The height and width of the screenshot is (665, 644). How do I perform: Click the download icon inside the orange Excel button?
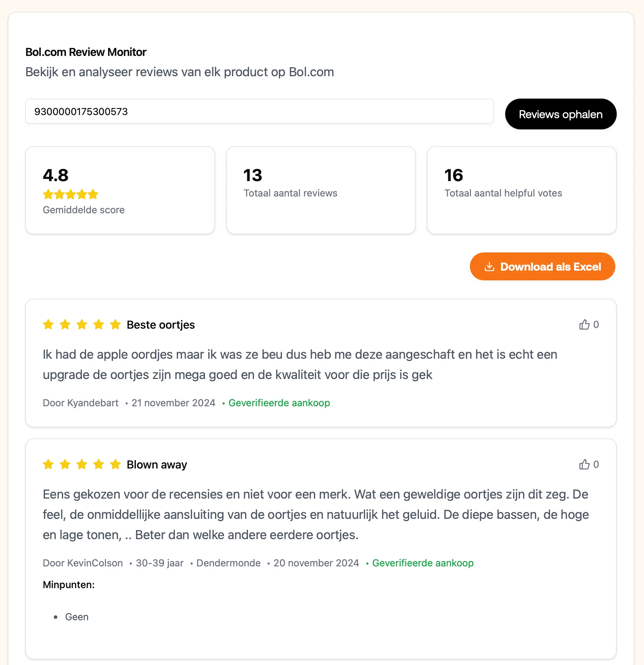point(489,266)
